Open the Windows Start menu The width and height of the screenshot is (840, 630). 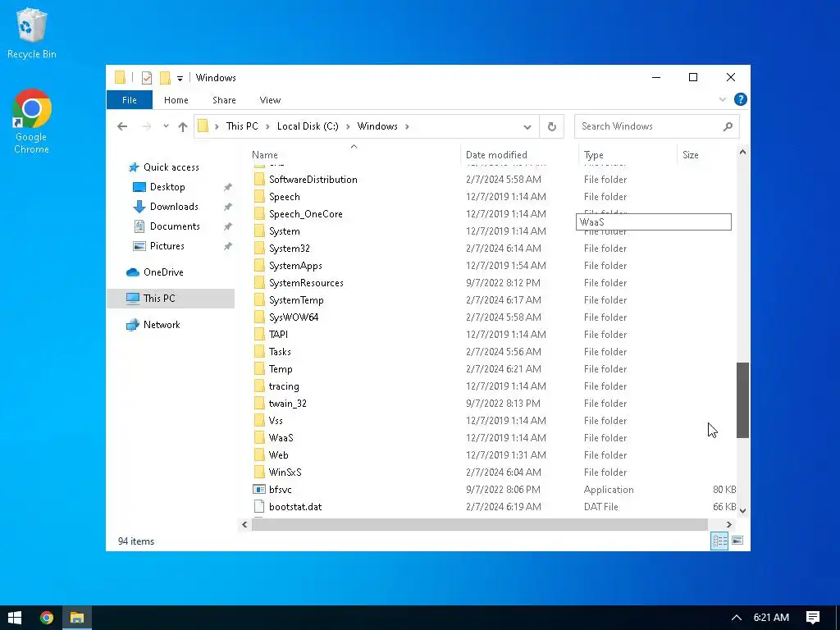coord(15,618)
